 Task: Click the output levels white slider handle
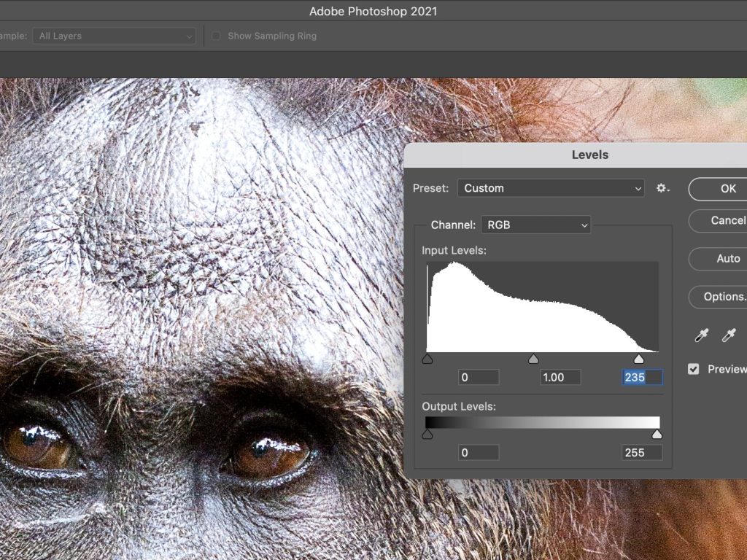click(657, 434)
